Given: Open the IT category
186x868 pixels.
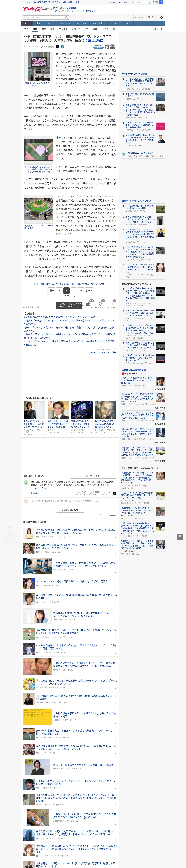Looking at the screenshot, I should [86, 29].
